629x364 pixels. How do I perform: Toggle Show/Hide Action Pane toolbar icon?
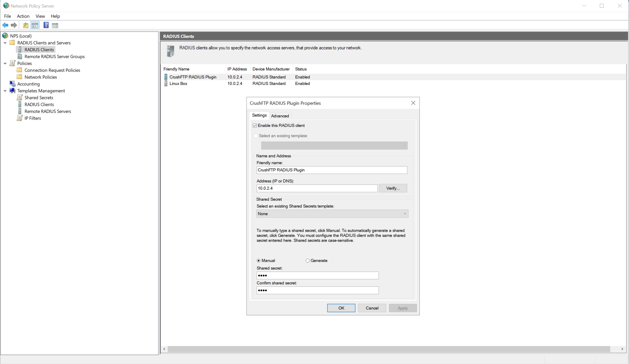click(x=55, y=25)
